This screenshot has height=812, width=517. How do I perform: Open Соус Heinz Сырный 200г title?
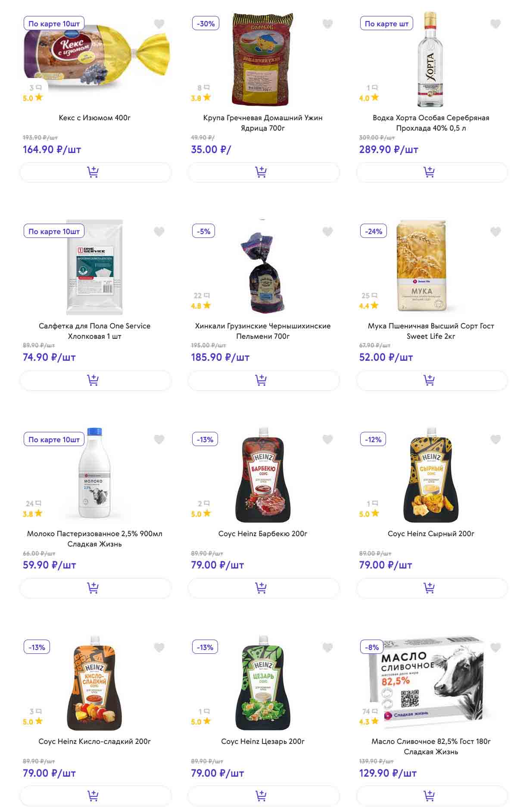coord(431,534)
